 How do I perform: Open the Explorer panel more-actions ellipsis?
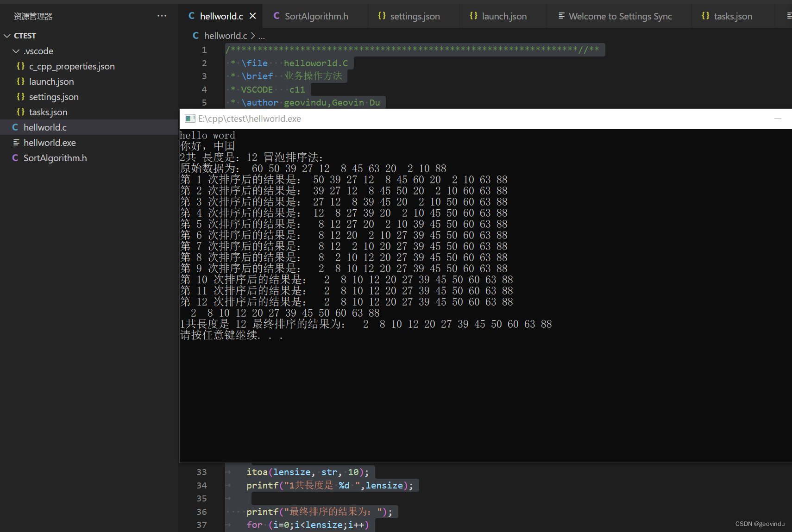(162, 16)
